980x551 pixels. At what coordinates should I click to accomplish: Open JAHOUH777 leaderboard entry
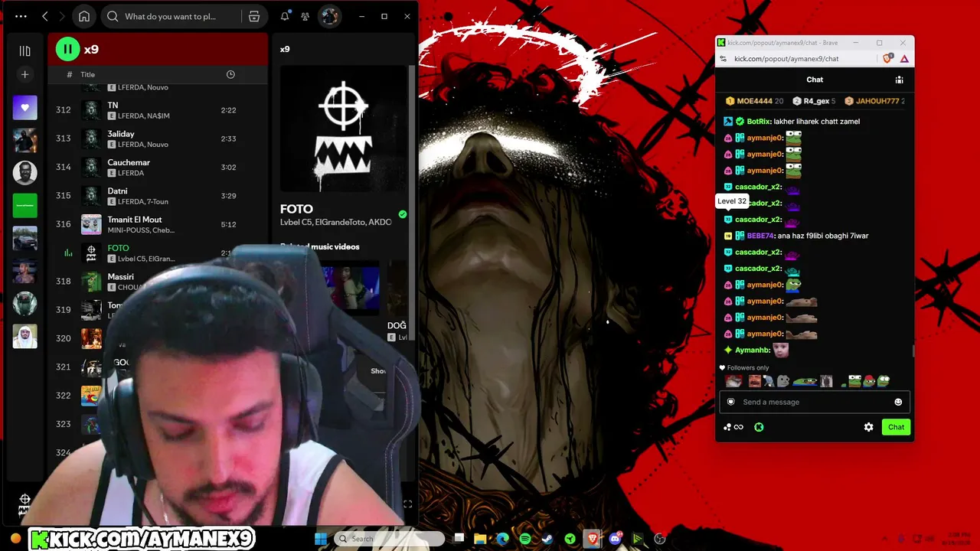tap(874, 101)
